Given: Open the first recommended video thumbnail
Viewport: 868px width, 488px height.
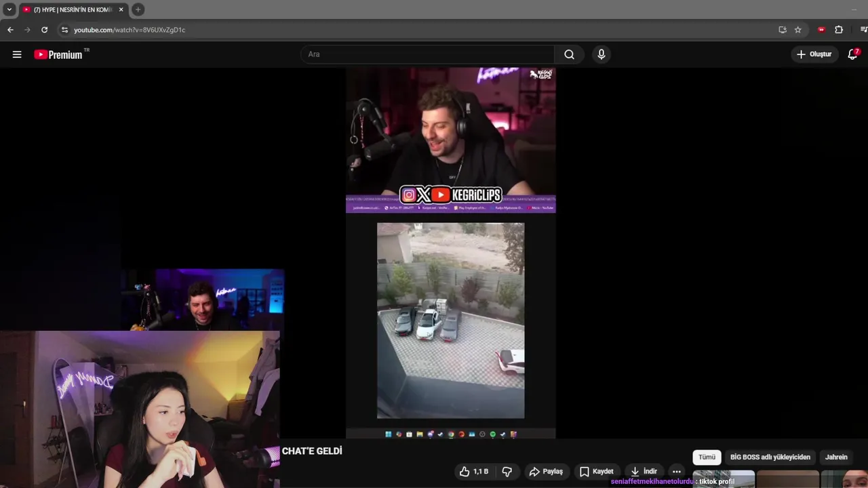Looking at the screenshot, I should pos(723,479).
